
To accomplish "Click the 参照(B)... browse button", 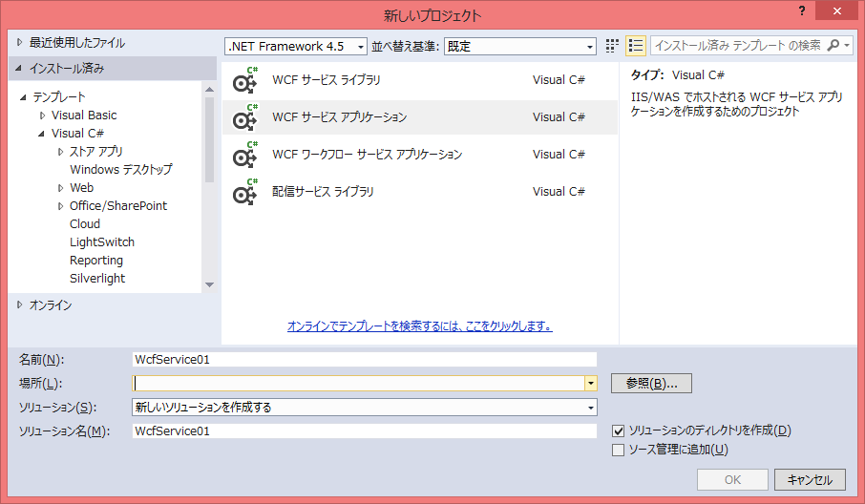I will [651, 383].
